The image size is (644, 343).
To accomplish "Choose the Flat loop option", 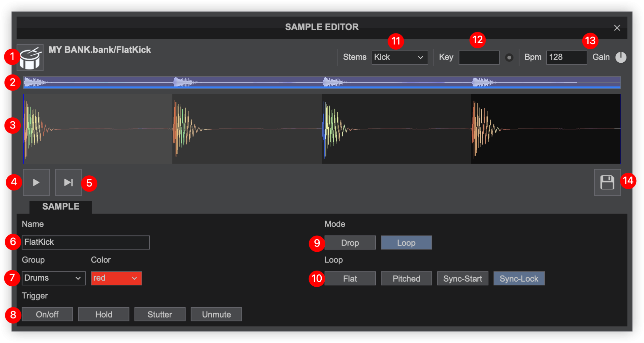I will 350,279.
